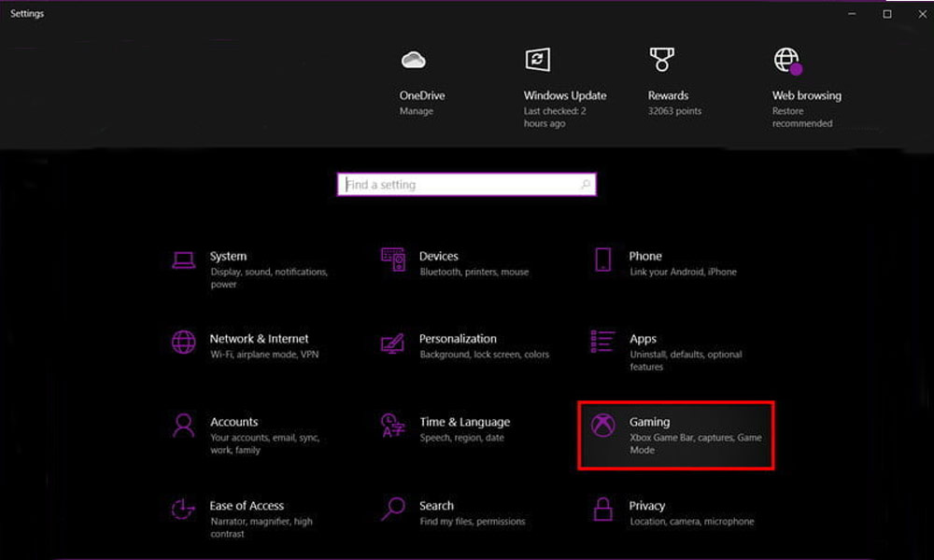This screenshot has width=934, height=560.
Task: Click the OneDrive cloud icon
Action: pos(414,61)
